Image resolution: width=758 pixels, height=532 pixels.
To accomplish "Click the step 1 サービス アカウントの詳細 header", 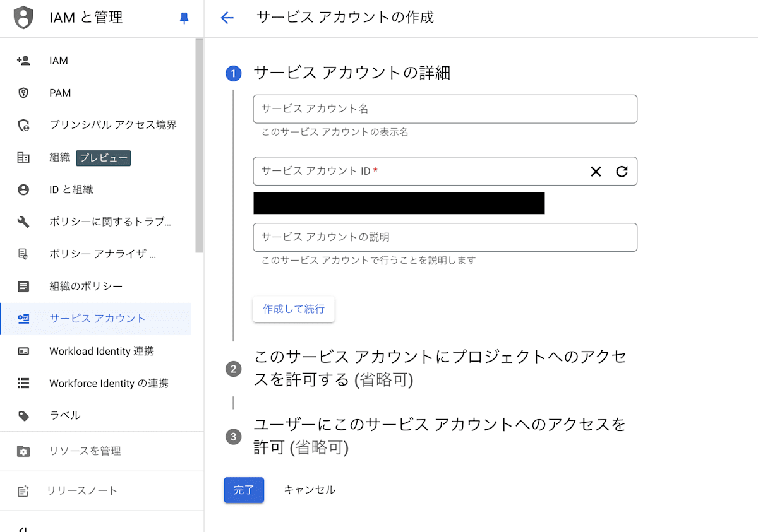I will click(352, 73).
